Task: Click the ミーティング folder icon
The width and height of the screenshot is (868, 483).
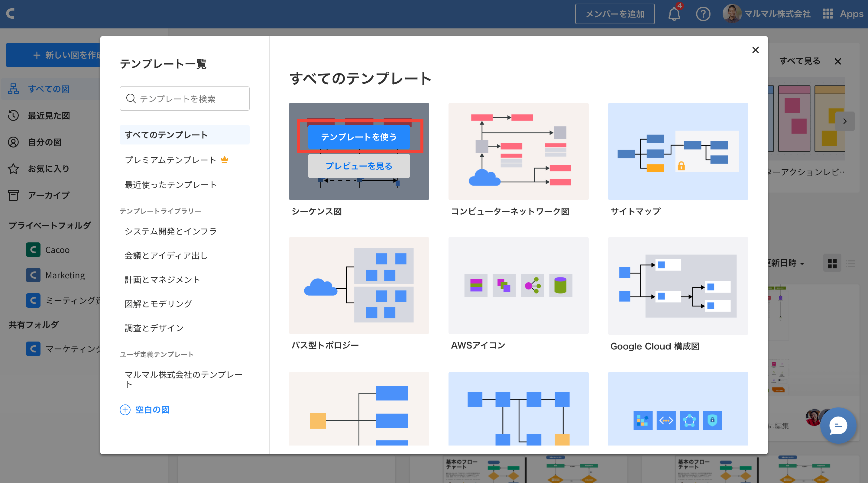Action: point(33,300)
